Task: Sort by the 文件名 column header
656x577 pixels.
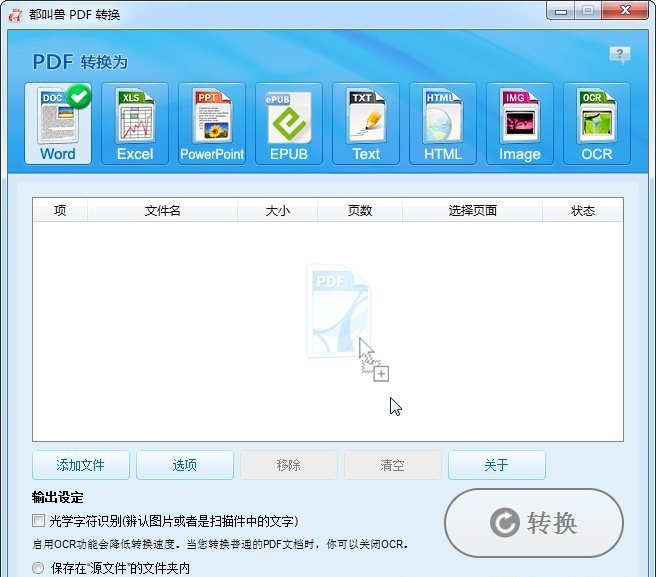Action: [163, 210]
